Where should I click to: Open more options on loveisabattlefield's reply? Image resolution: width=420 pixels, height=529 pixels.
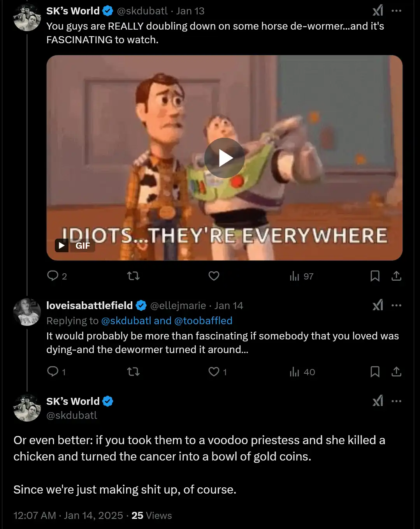point(396,305)
